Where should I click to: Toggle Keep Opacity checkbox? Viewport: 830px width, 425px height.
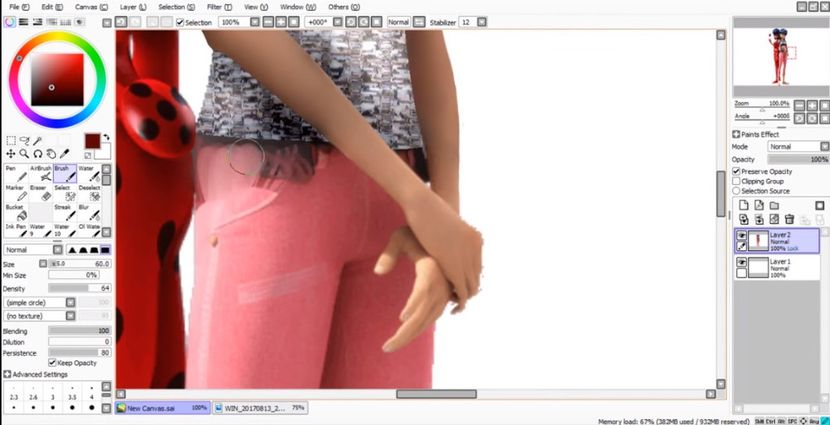52,363
